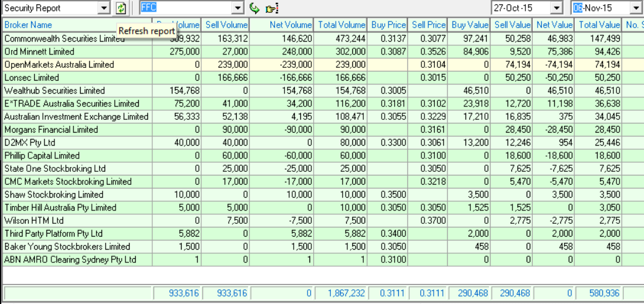Click the 0.3300 buy price cell
The width and height of the screenshot is (644, 304).
(x=387, y=143)
